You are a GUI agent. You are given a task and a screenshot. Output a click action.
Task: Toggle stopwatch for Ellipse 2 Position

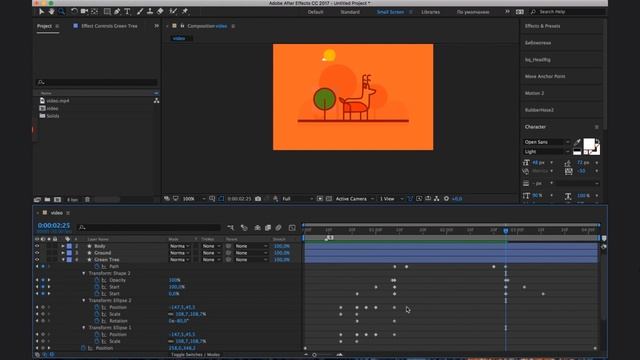tap(97, 307)
